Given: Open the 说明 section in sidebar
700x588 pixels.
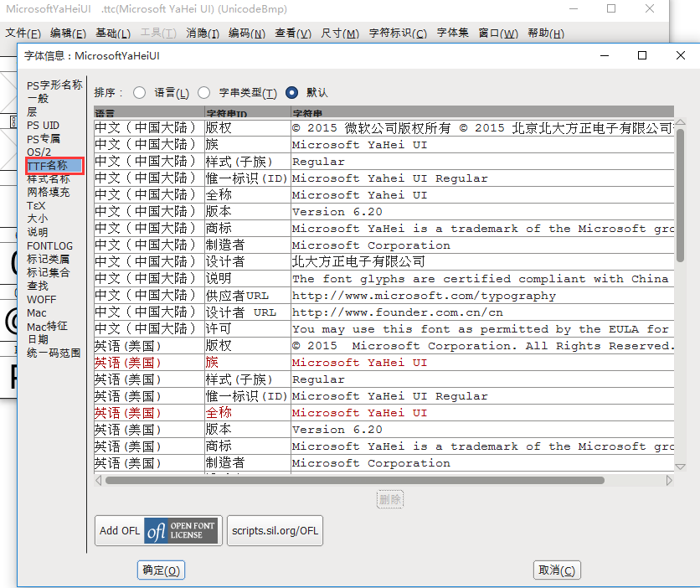Looking at the screenshot, I should pos(38,232).
